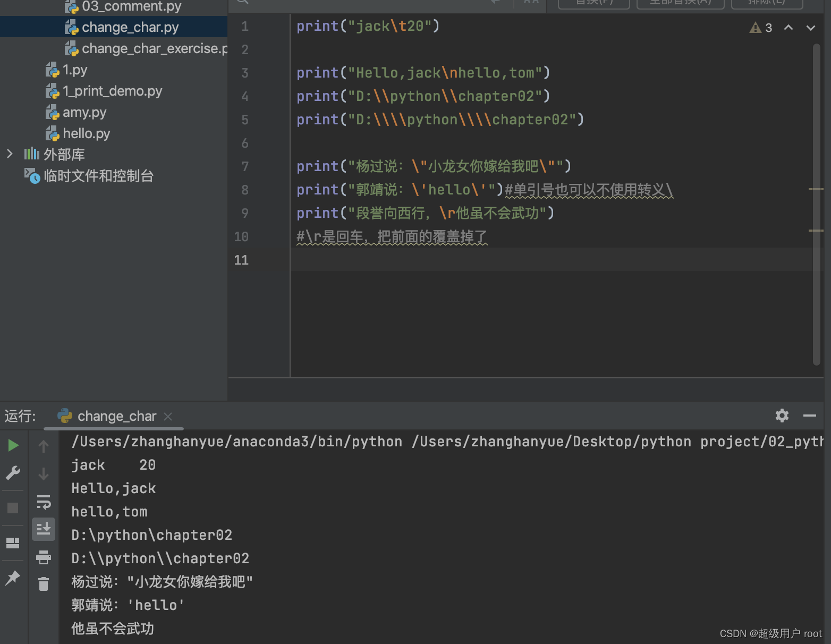
Task: Click the 郭靖说 code line
Action: tap(485, 190)
